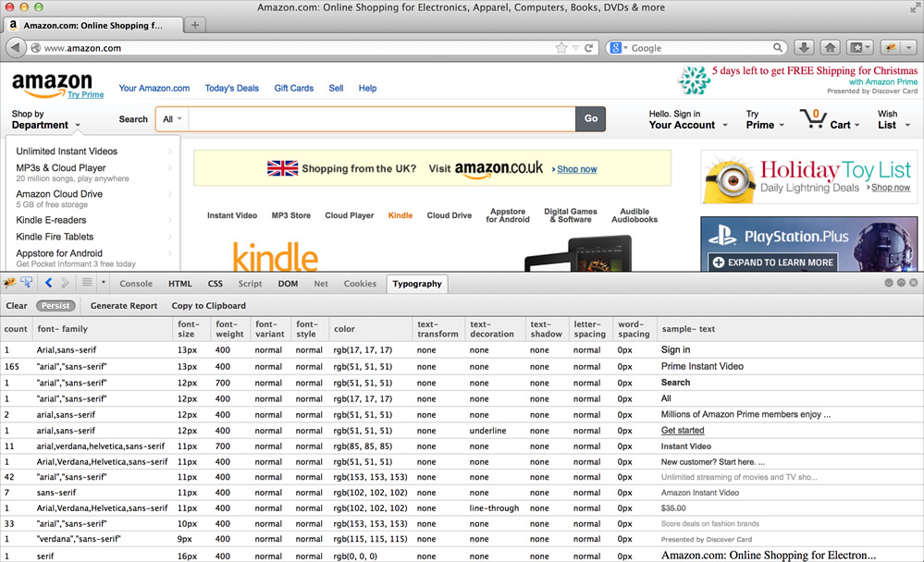This screenshot has height=562, width=924.
Task: Open the shopping cart icon
Action: [813, 117]
